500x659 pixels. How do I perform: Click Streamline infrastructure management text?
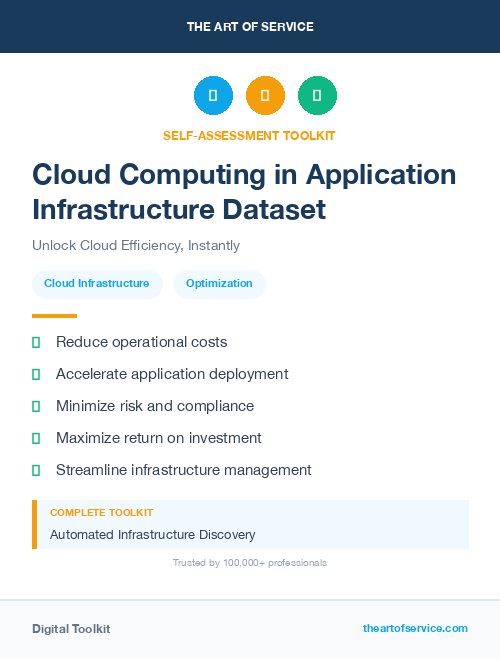pos(184,470)
